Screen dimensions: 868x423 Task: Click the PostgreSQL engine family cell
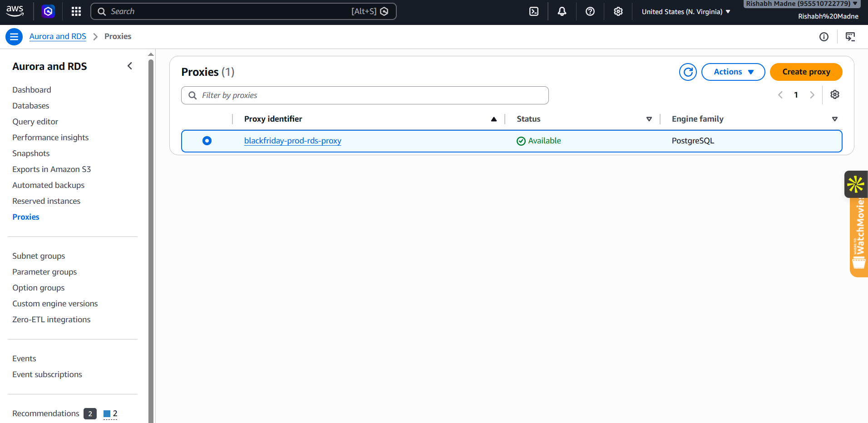(693, 141)
